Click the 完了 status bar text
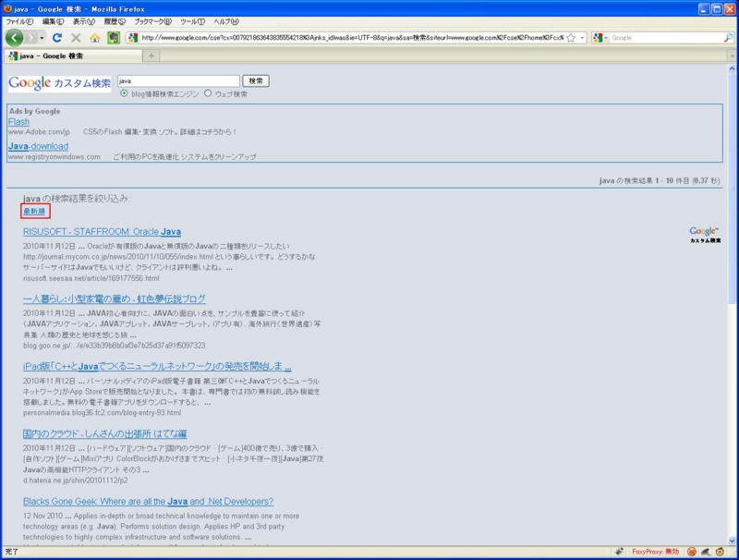 (11, 552)
